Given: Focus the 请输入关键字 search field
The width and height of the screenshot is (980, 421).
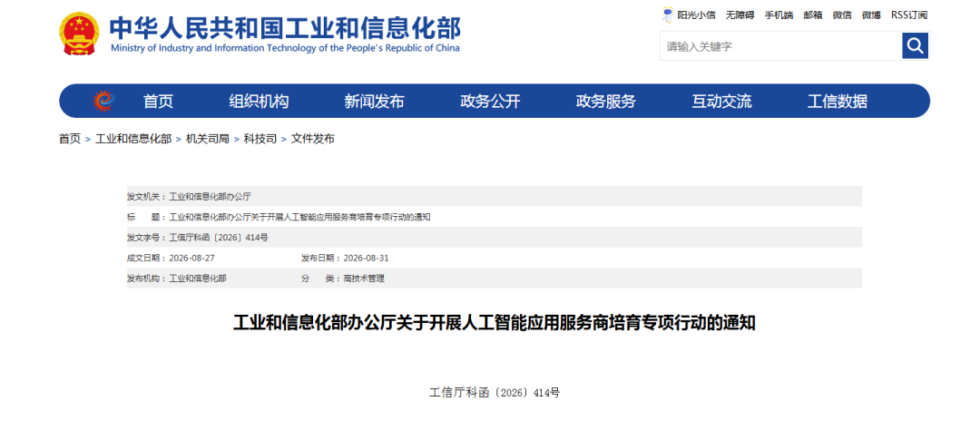Looking at the screenshot, I should [780, 45].
